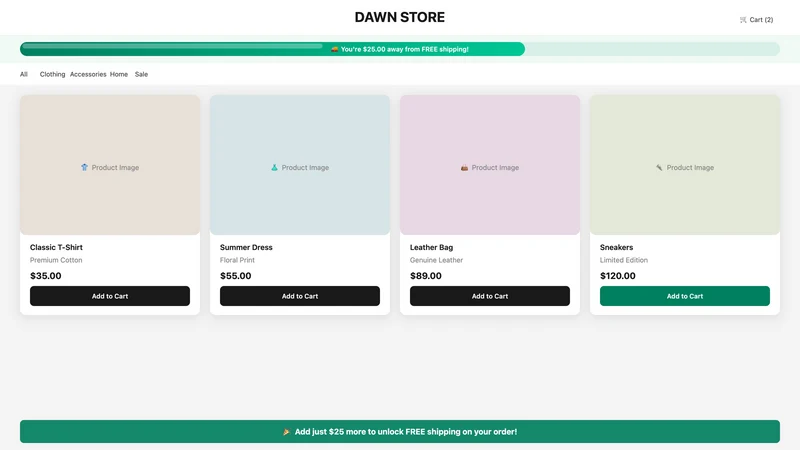Click the handbag icon in Leather Bag image
The image size is (800, 450).
(464, 167)
